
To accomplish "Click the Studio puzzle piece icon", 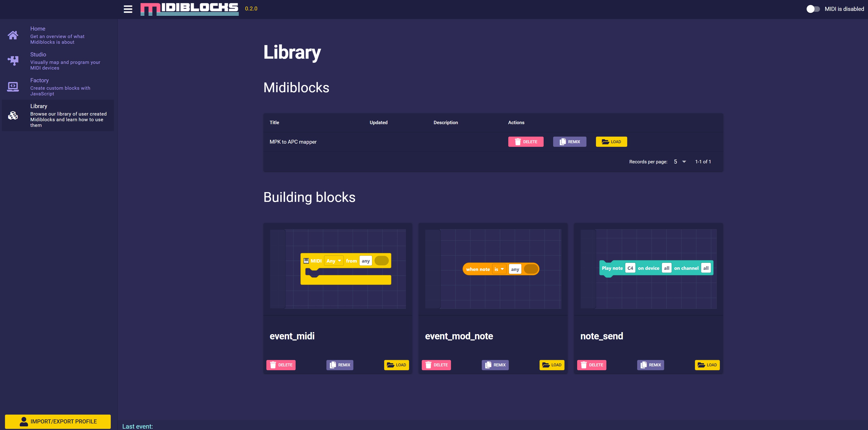I will click(13, 61).
